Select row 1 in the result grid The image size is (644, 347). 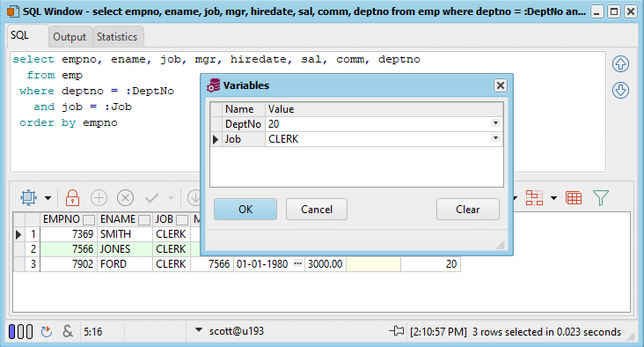(33, 234)
